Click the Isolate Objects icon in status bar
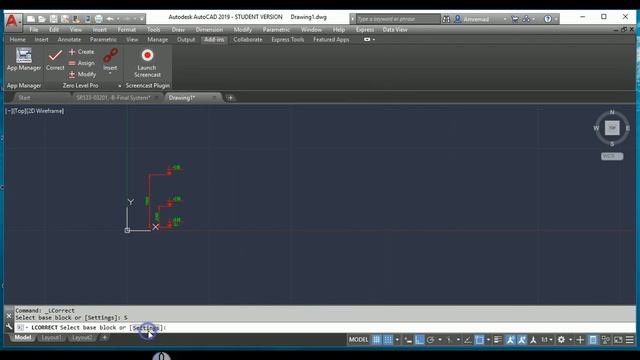Viewport: 640px width, 360px height. [x=606, y=340]
